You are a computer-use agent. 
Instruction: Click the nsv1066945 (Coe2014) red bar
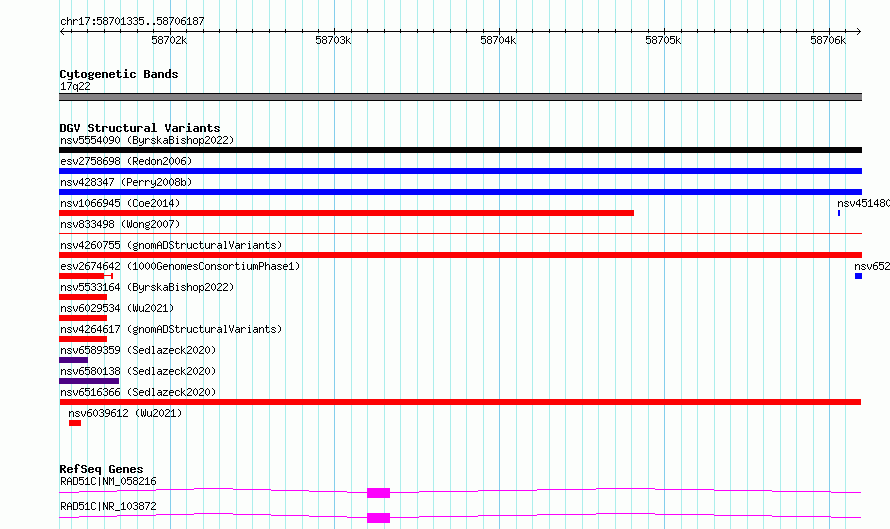pos(346,213)
